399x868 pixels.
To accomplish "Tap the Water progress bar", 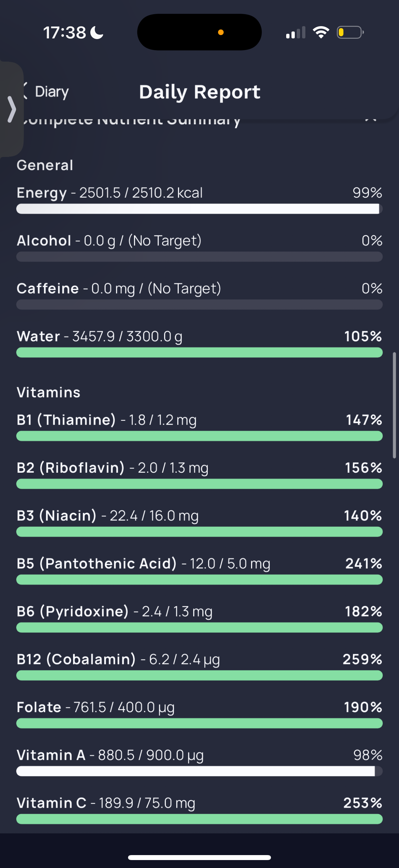I will [199, 353].
